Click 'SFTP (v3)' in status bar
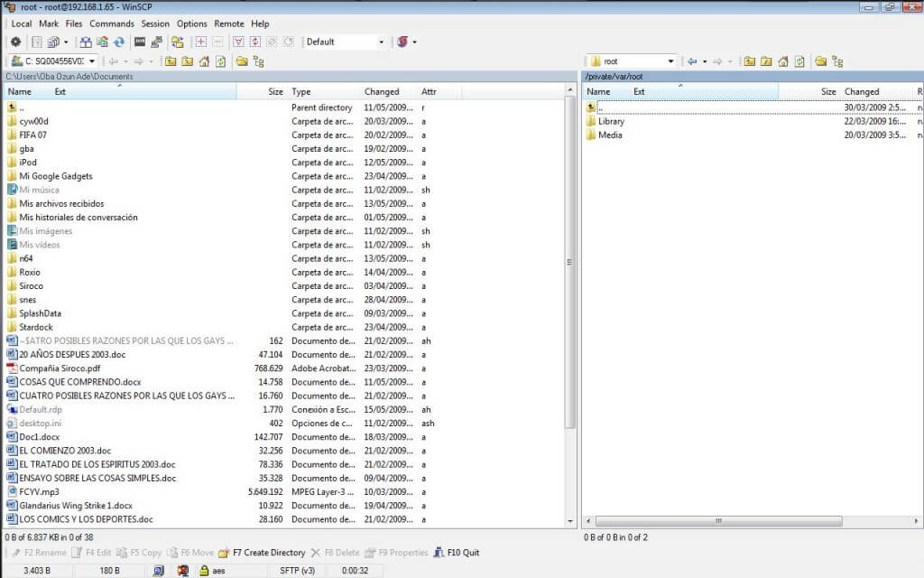Screen dimensions: 924x578 pyautogui.click(x=297, y=571)
